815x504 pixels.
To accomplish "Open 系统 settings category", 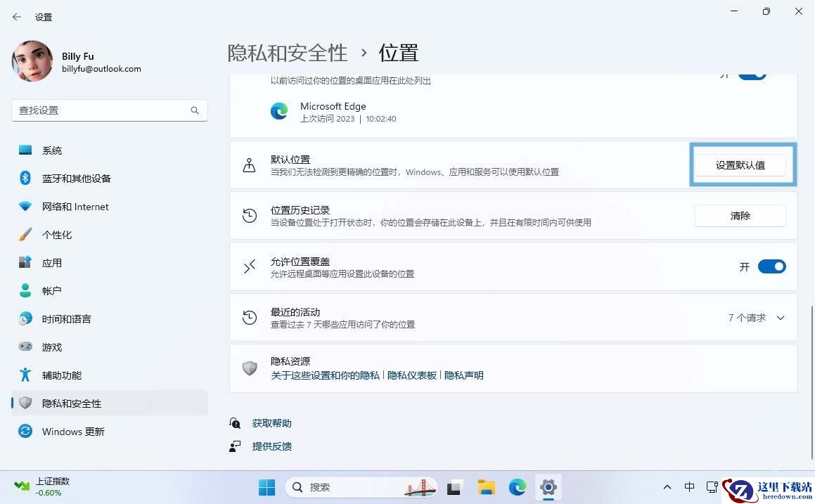I will pos(109,150).
